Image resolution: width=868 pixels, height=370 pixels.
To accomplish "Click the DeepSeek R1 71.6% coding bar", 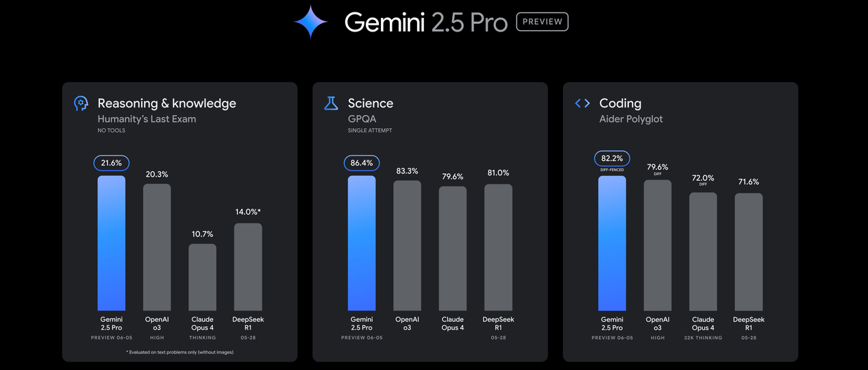I will coord(748,251).
